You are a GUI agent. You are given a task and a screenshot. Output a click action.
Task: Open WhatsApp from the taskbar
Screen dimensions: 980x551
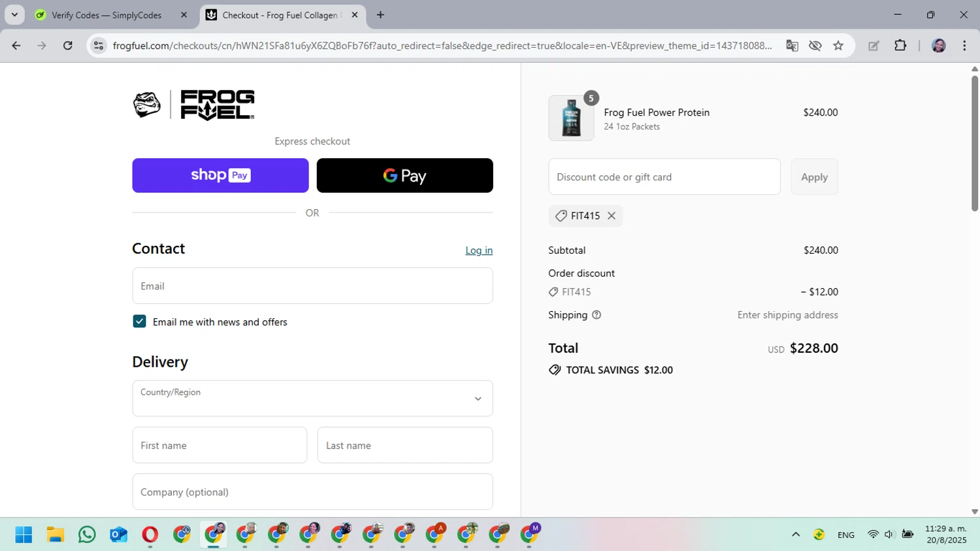(x=87, y=535)
